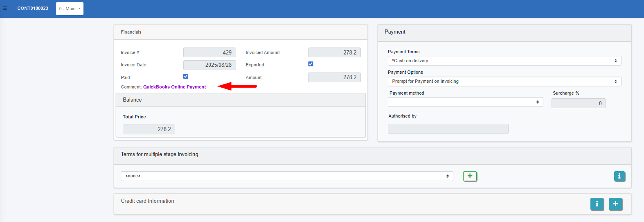
Task: Expand the <none> invoicing terms dropdown
Action: pos(287,176)
